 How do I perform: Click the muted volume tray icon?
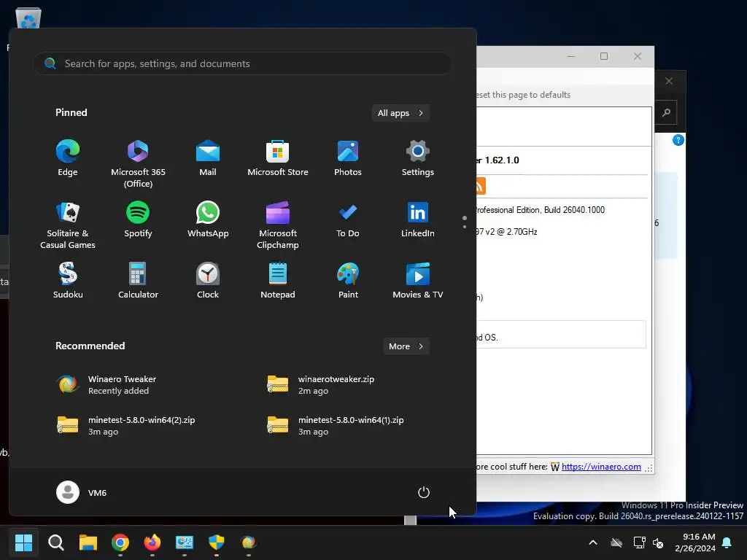coord(658,542)
